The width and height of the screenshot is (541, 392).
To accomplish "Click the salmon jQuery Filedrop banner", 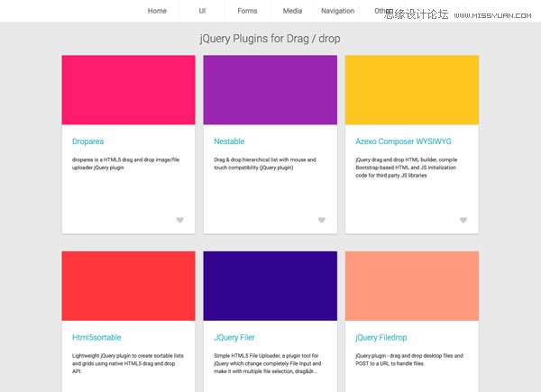I will [411, 286].
